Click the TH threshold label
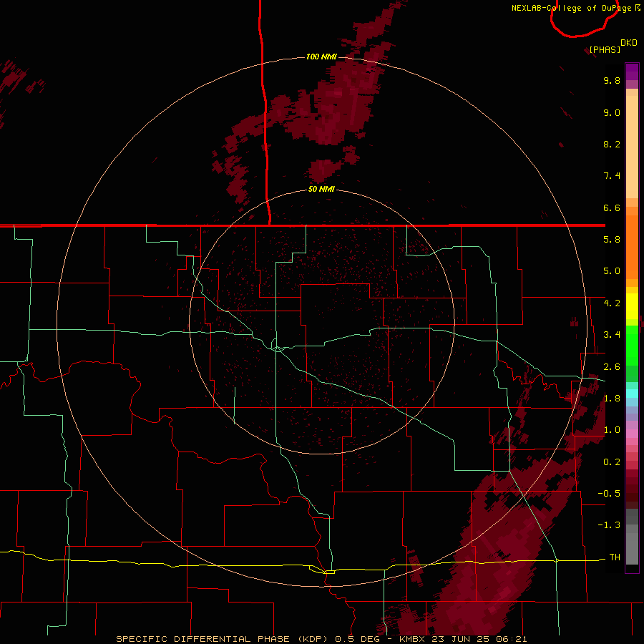 [x=615, y=557]
